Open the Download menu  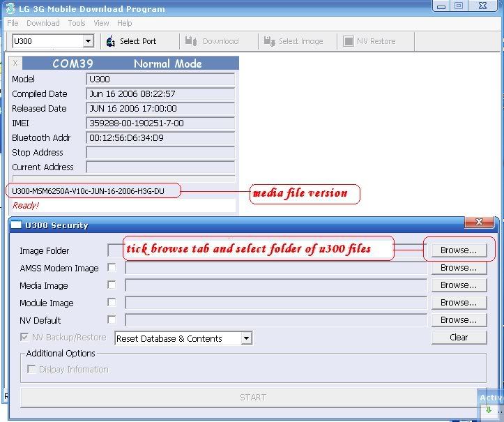43,23
